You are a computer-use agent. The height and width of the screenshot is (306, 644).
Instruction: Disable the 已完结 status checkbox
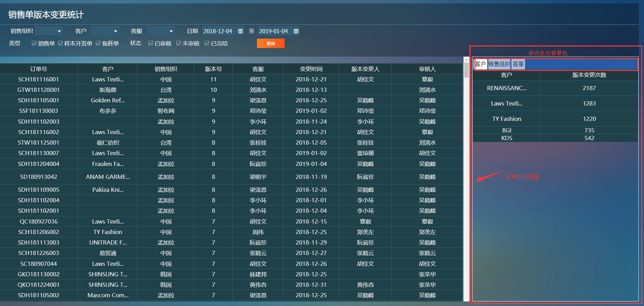[x=207, y=43]
